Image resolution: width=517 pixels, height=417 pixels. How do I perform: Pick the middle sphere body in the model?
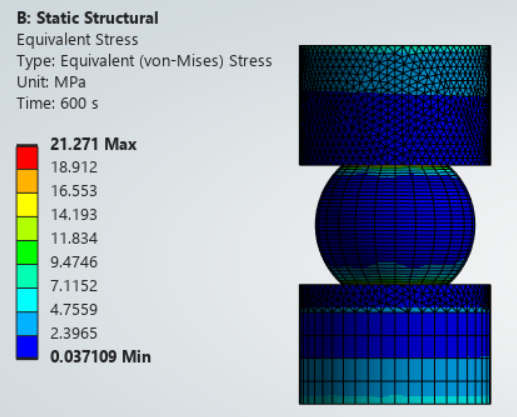click(x=395, y=225)
